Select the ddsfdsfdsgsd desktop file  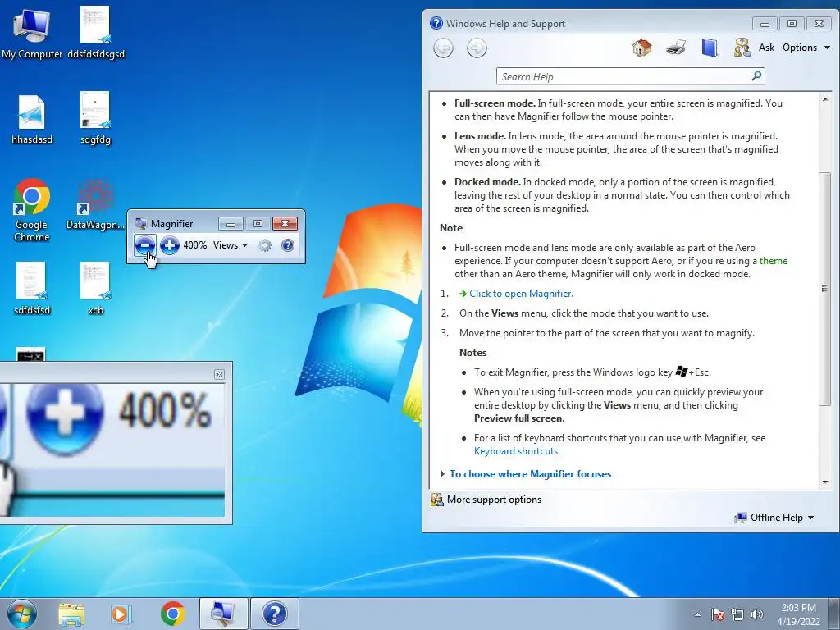coord(95,33)
